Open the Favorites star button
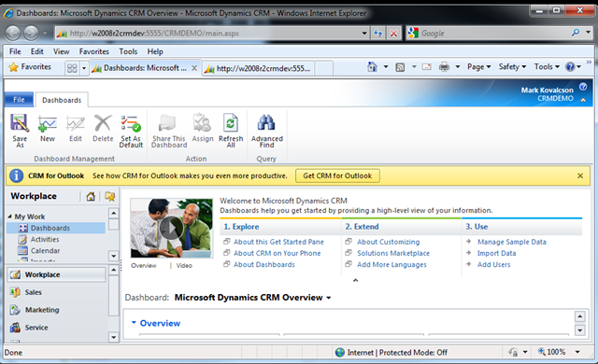Viewport: 598px width, 364px height. coord(30,67)
